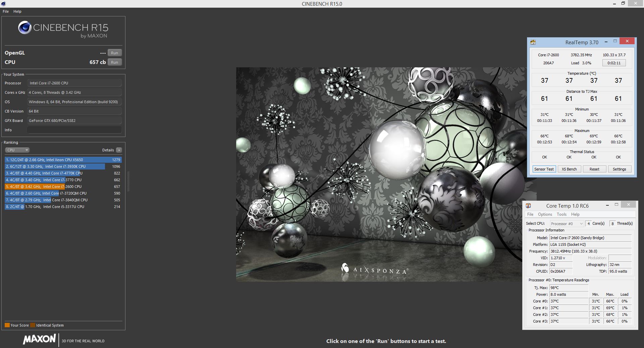The height and width of the screenshot is (348, 644).
Task: Click the brown Identical System legend swatch
Action: click(x=33, y=325)
